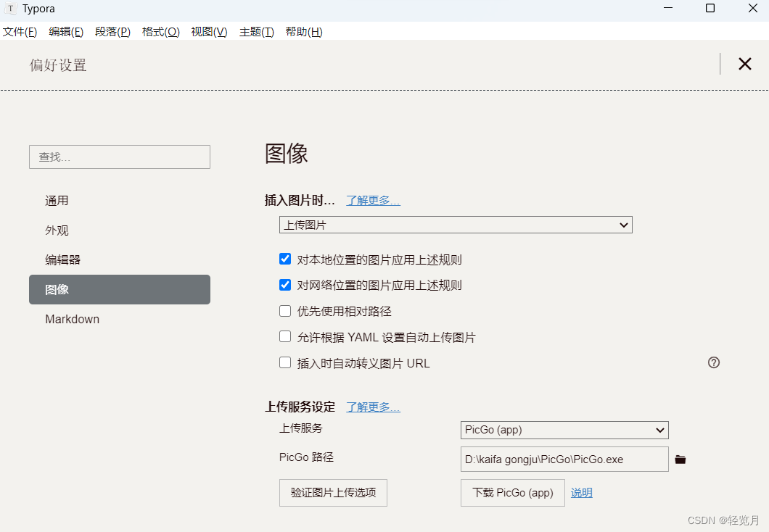Click 验证图片上传选项 button
This screenshot has width=769, height=532.
pyautogui.click(x=334, y=493)
